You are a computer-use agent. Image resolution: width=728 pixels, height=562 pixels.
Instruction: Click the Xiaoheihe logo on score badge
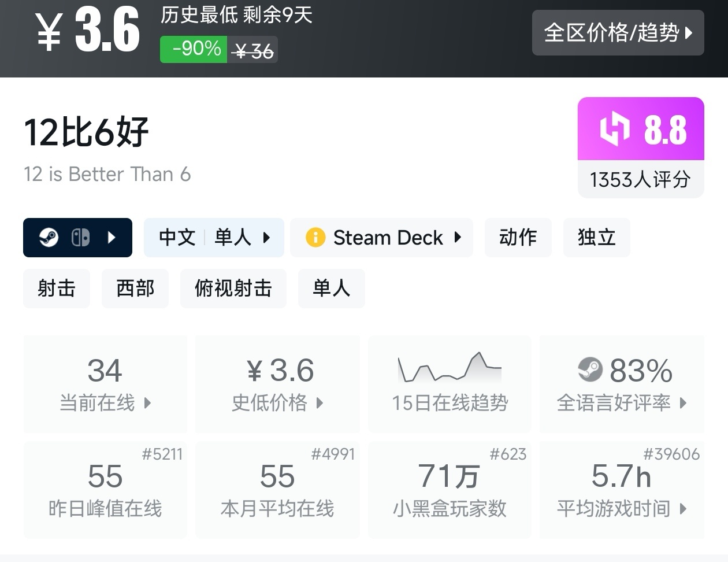click(614, 128)
